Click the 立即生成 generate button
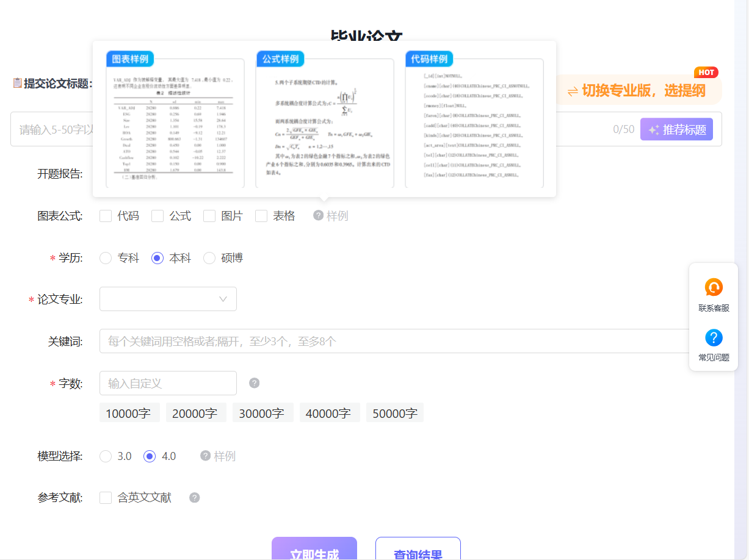 (x=314, y=550)
